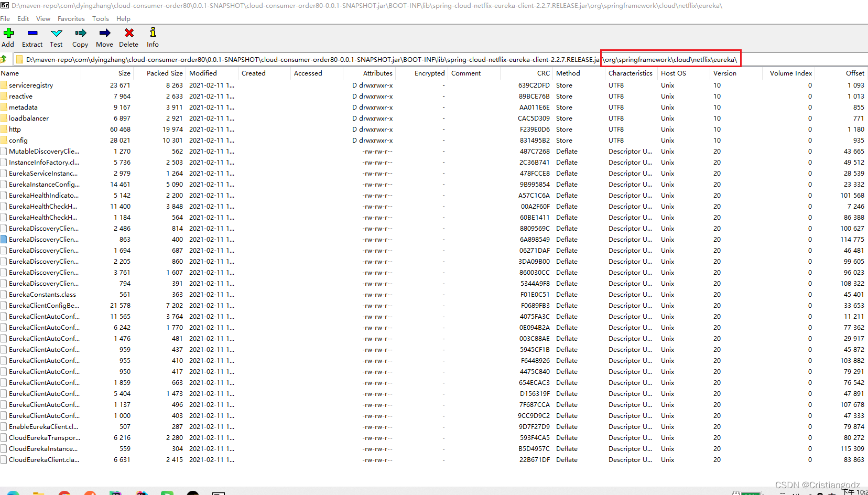Click offset value 114 775
Screen dimensions: 868x495
[x=852, y=240]
